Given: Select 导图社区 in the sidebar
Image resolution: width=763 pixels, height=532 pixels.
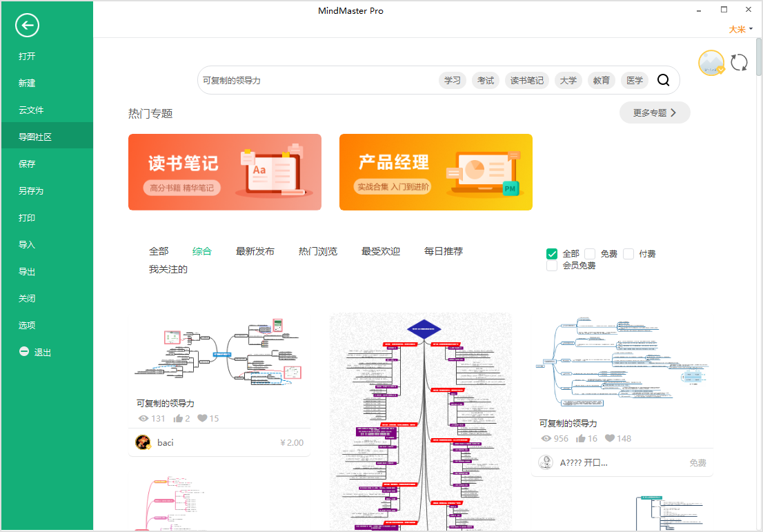Looking at the screenshot, I should (x=47, y=137).
